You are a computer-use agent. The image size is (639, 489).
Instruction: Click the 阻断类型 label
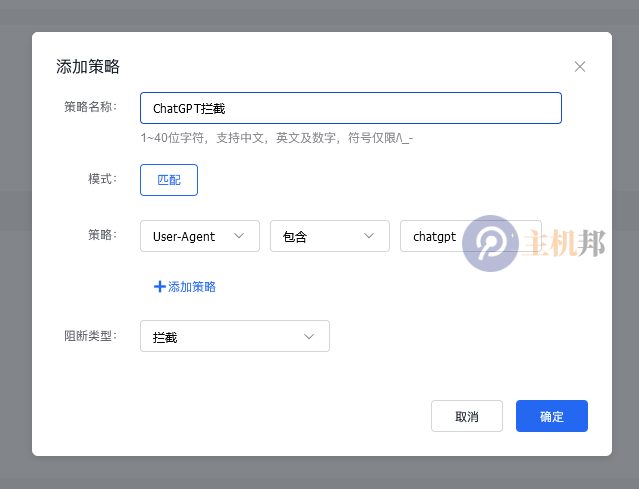[90, 336]
